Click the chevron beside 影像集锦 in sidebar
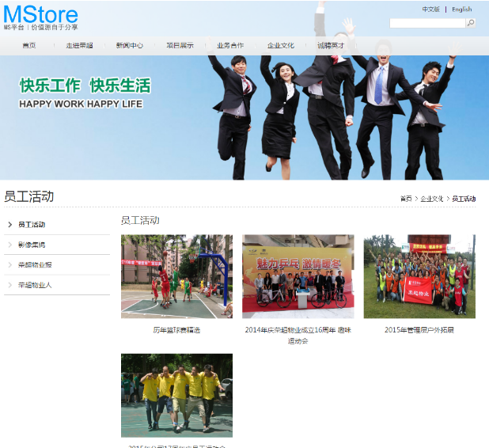489x448 pixels. [x=10, y=245]
